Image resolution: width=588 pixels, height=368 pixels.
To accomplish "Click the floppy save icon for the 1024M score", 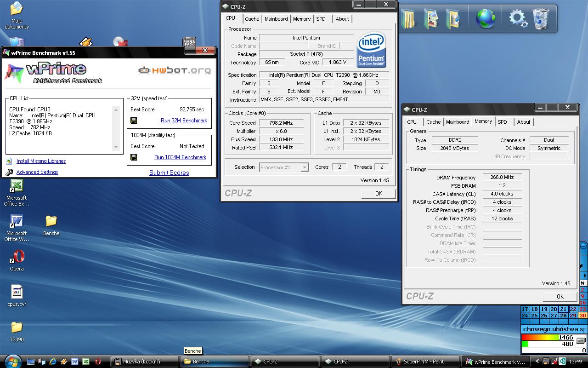I will click(x=134, y=157).
